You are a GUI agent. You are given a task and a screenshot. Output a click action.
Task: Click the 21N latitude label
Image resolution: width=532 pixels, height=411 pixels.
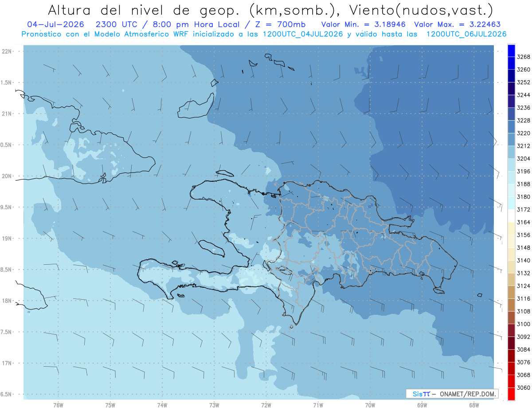7,114
